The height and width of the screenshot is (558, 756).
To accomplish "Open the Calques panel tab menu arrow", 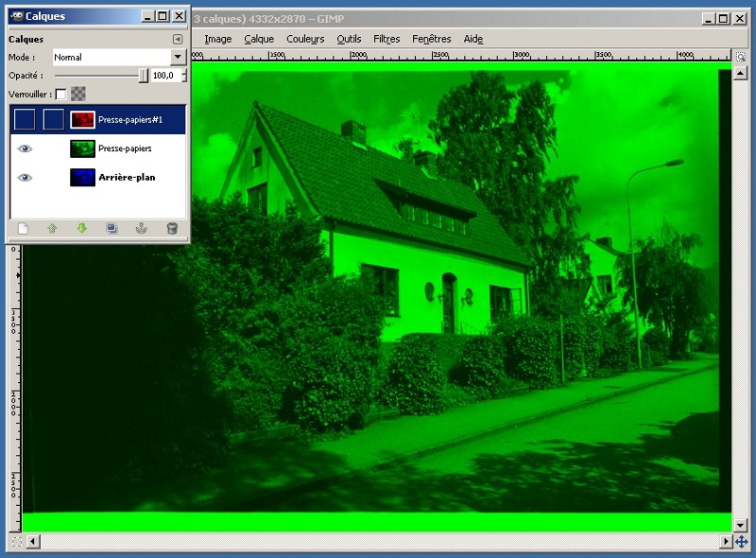I will (177, 39).
